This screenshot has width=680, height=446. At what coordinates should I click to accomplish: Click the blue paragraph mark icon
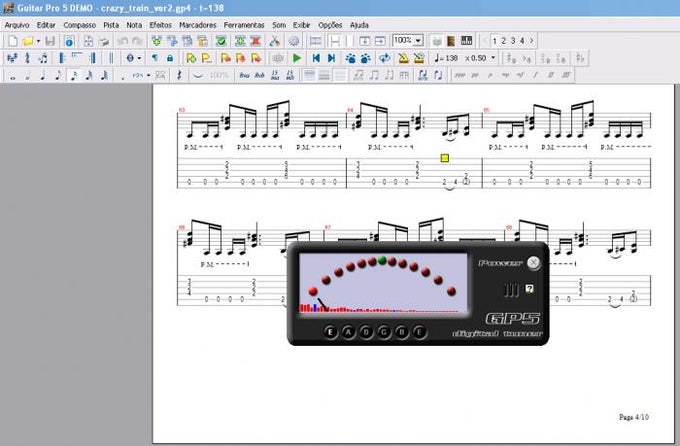(x=155, y=58)
